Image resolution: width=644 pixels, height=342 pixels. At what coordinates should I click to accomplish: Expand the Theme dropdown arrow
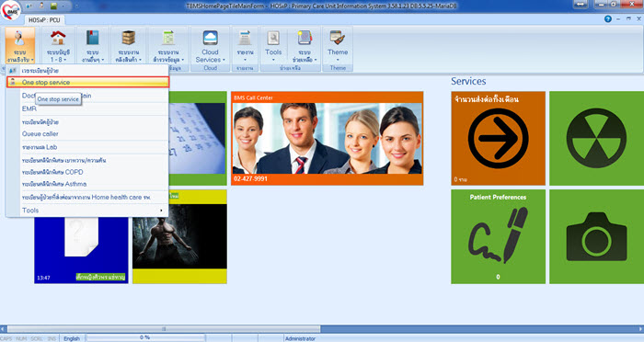pos(338,60)
